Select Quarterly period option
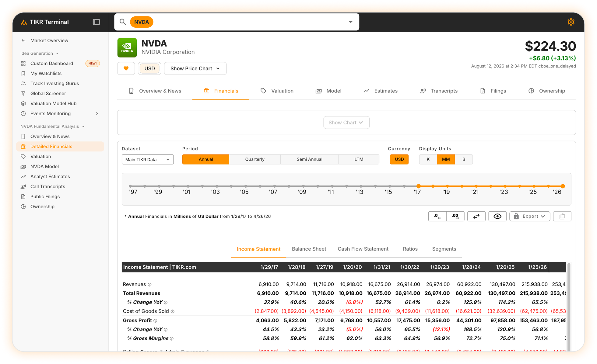 (x=255, y=159)
